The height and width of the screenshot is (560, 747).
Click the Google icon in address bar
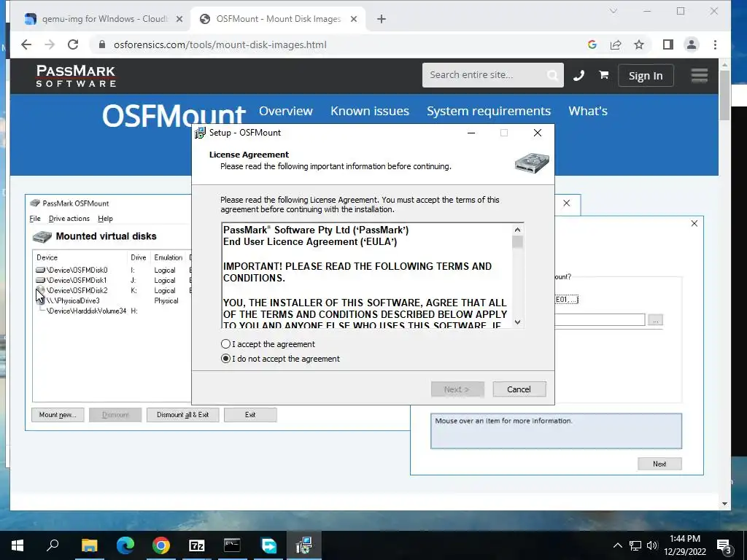pyautogui.click(x=592, y=44)
